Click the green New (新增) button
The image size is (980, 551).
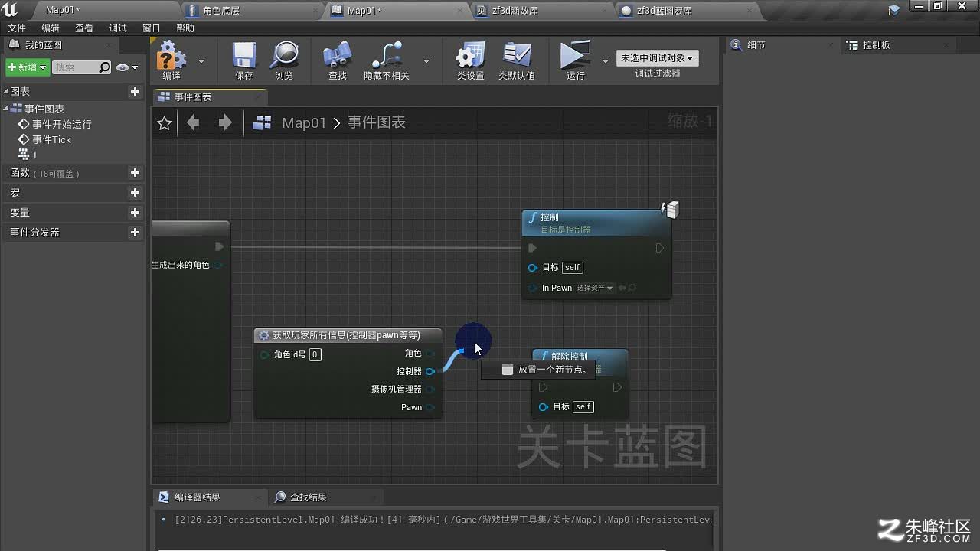[27, 67]
